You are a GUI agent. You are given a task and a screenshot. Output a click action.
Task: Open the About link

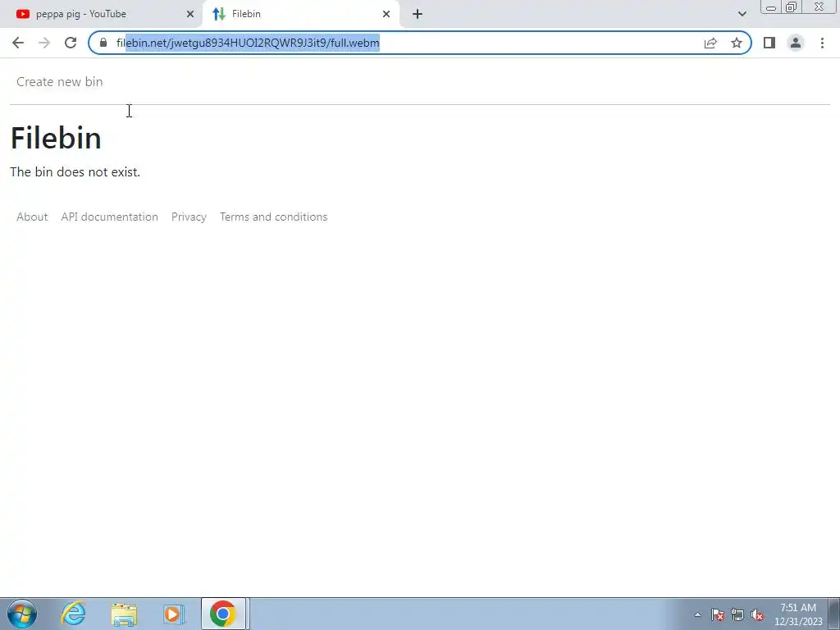tap(32, 217)
